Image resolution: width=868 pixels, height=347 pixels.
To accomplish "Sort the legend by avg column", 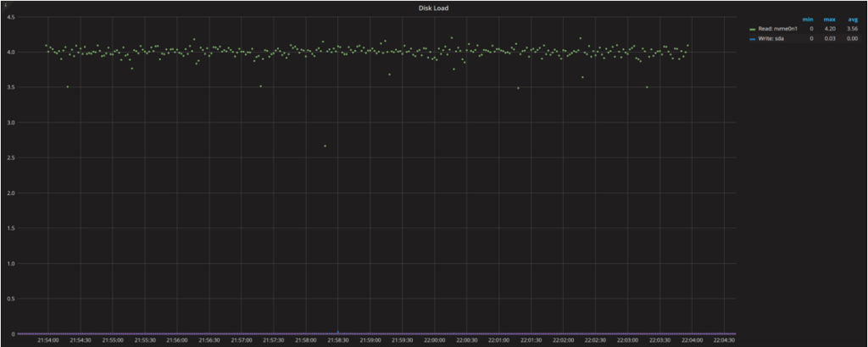I will (x=853, y=20).
